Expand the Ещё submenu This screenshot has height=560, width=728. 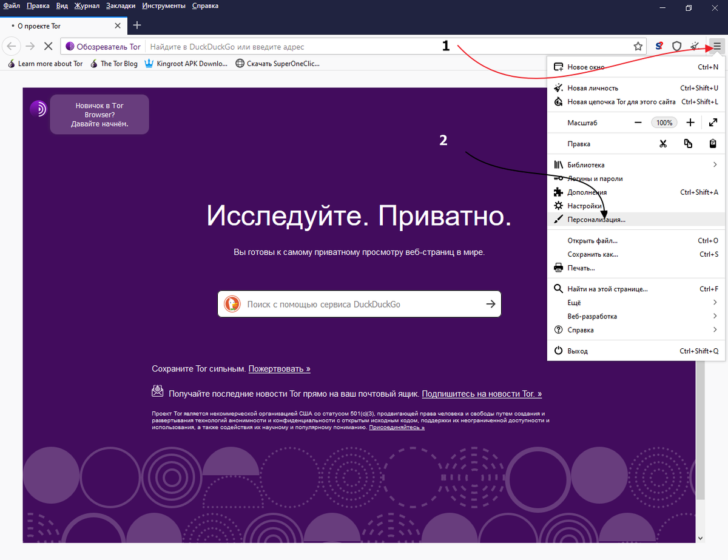[x=636, y=303]
